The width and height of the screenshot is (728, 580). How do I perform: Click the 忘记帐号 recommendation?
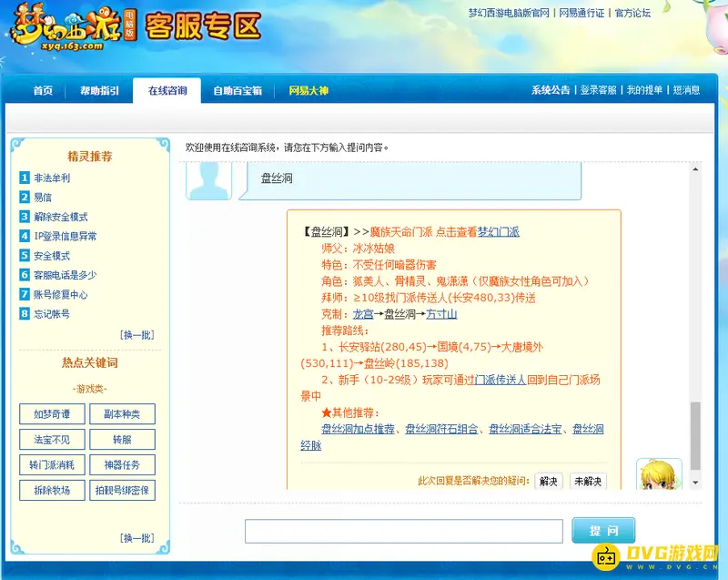[x=52, y=314]
